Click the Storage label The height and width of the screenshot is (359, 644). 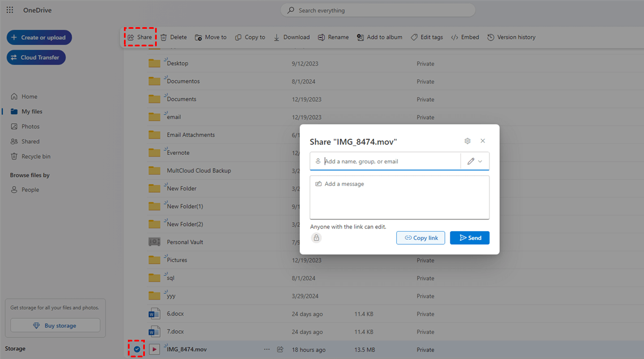pos(15,348)
